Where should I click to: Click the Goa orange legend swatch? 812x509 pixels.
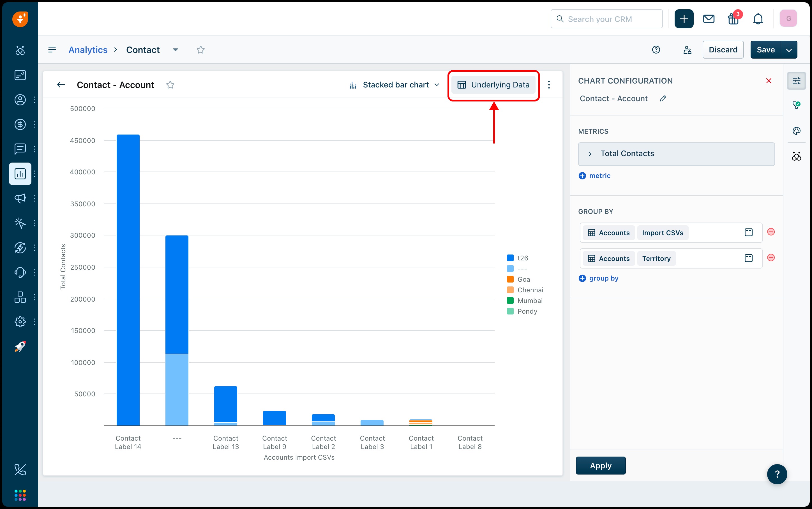tap(510, 279)
